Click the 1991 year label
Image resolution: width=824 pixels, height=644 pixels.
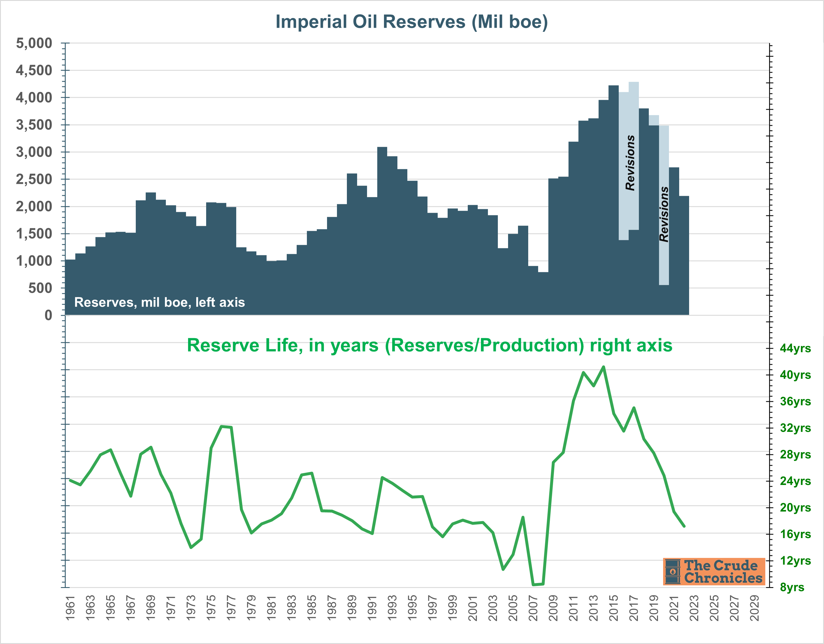[372, 608]
